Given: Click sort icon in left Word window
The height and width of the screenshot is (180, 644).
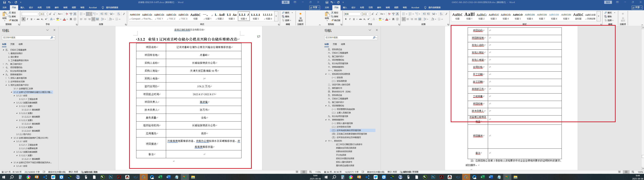Looking at the screenshot, I should [119, 14].
